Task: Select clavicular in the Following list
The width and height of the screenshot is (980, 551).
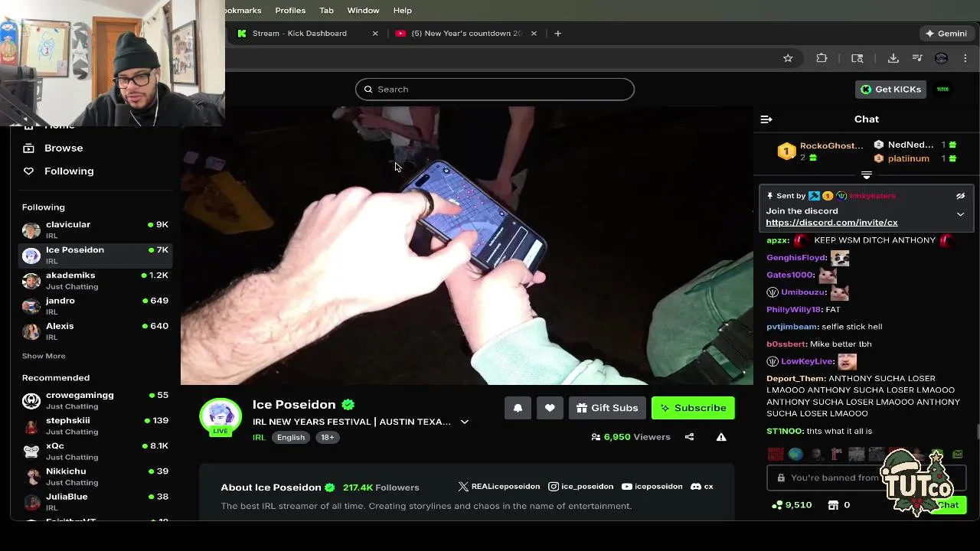Action: (95, 230)
